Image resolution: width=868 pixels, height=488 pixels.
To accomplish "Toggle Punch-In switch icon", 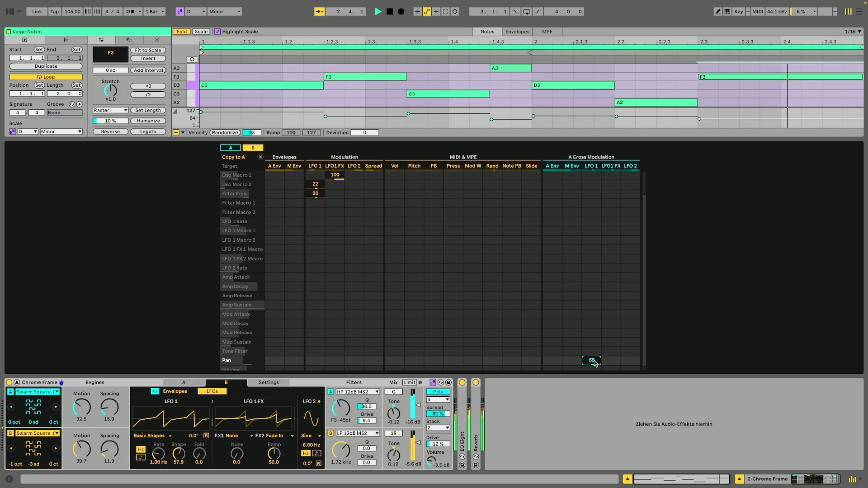I will [x=515, y=12].
